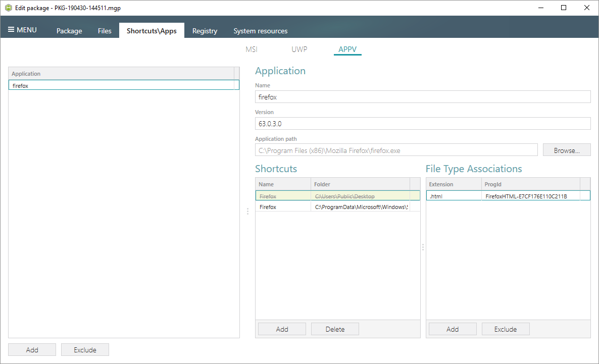Select the Firefox ProgramData shortcut row
This screenshot has width=599, height=364.
coord(338,206)
